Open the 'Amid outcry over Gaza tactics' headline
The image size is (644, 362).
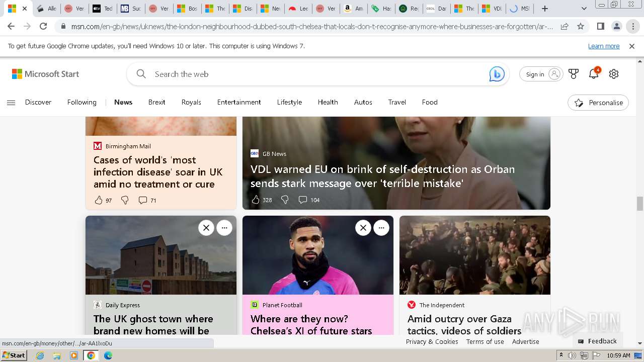[x=464, y=325]
